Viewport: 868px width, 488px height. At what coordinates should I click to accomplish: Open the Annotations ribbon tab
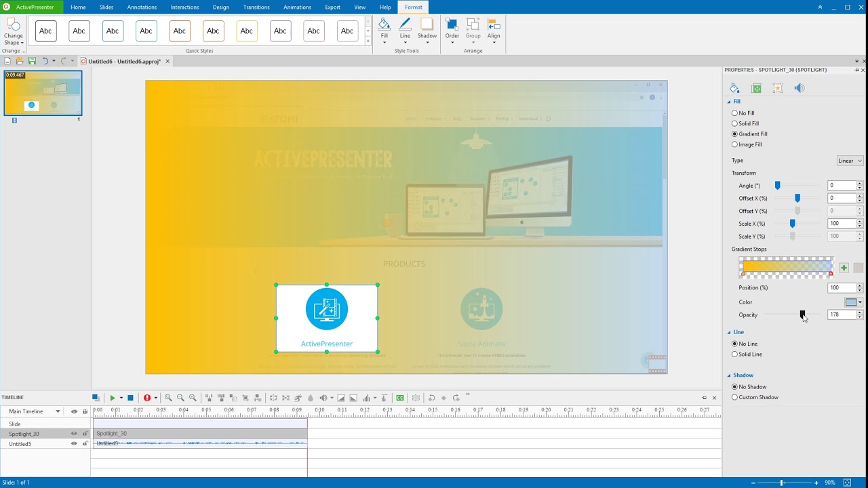(142, 7)
